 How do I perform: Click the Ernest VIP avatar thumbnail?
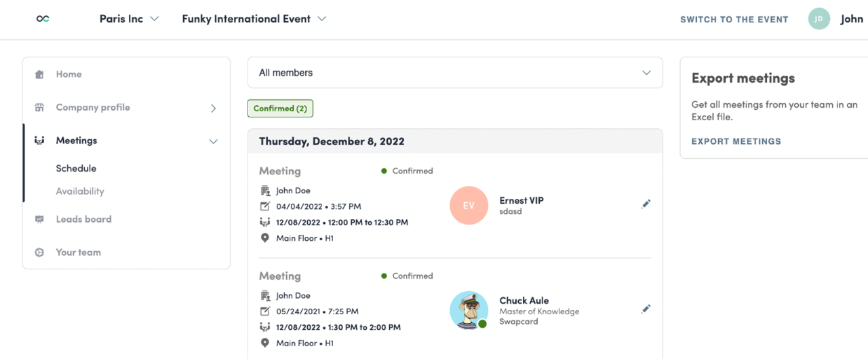pyautogui.click(x=469, y=205)
